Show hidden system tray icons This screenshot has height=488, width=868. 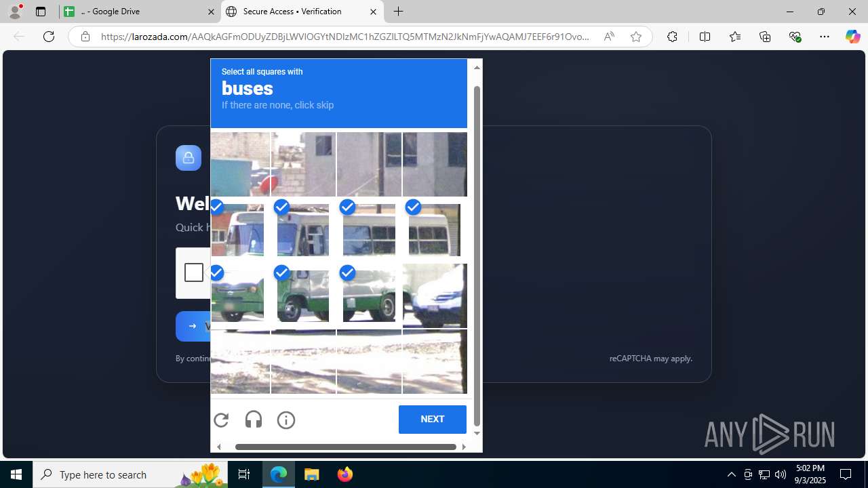click(x=731, y=474)
